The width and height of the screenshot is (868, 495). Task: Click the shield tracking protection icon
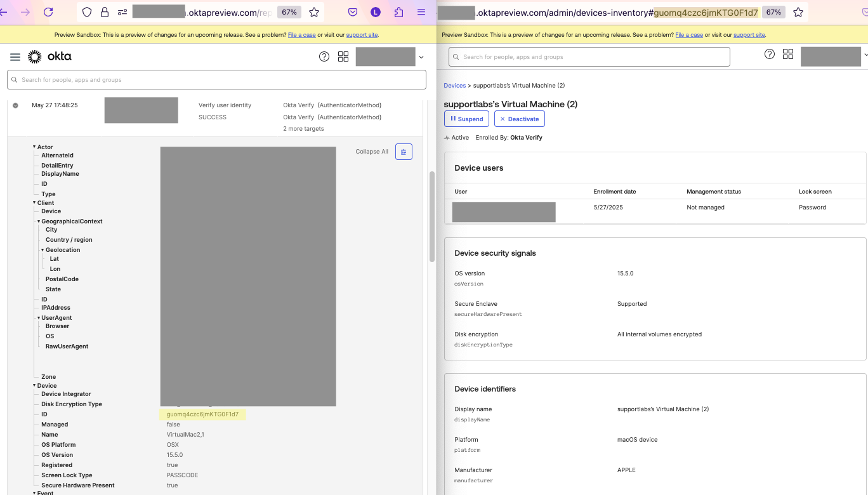88,12
